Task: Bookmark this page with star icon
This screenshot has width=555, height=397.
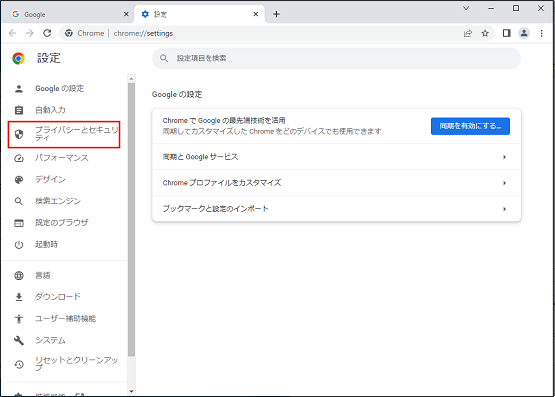Action: pos(485,33)
